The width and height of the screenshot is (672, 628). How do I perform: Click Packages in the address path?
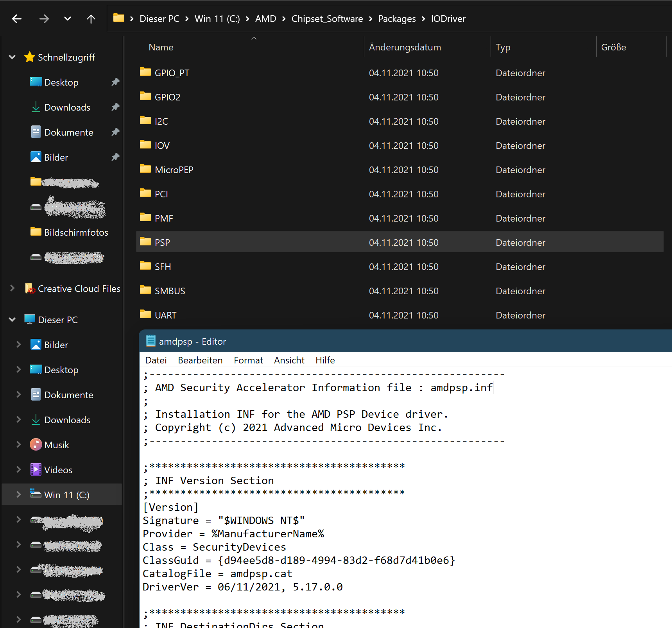pos(397,19)
